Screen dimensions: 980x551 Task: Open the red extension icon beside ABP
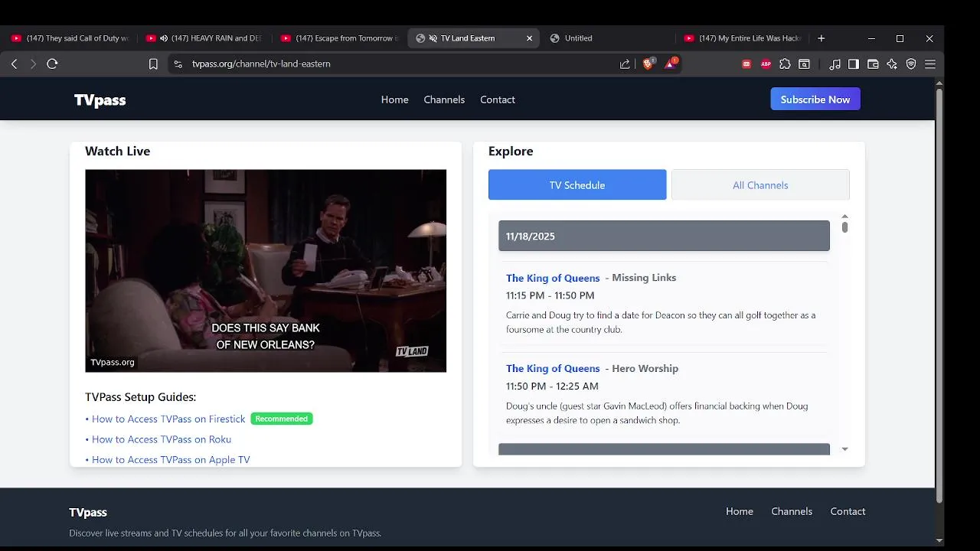tap(746, 64)
